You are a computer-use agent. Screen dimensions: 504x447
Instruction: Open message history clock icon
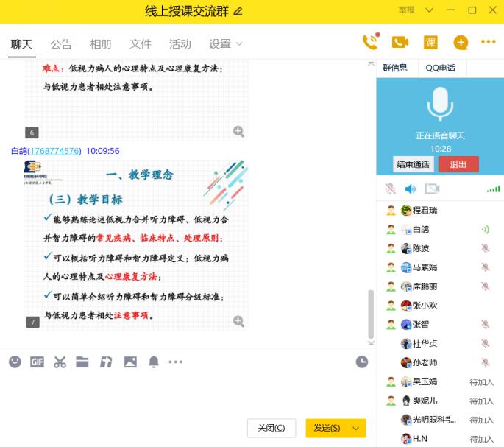pyautogui.click(x=361, y=362)
